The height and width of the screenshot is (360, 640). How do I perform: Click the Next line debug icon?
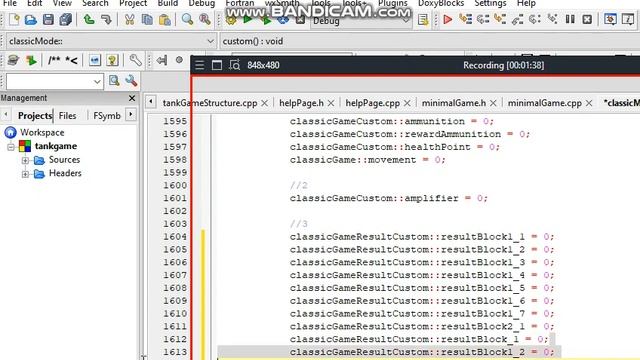coord(483,19)
